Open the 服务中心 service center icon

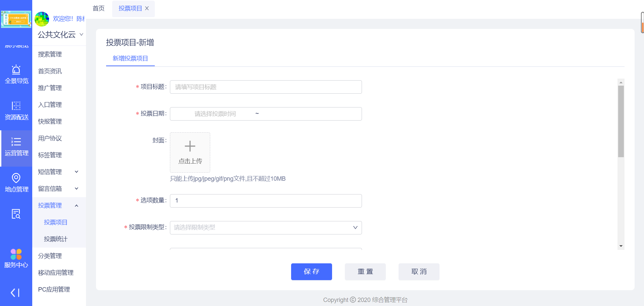(x=16, y=254)
